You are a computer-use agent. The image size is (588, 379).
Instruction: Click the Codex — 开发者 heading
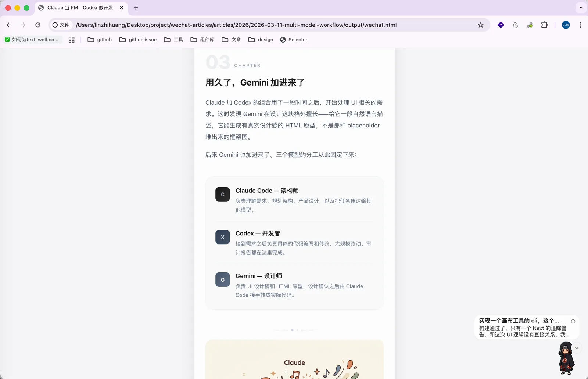(258, 234)
